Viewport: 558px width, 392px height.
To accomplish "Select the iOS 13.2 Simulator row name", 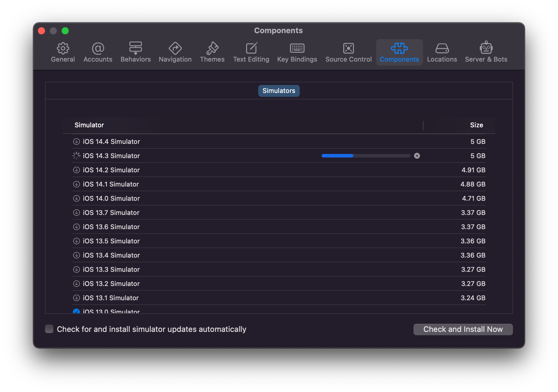I will [x=111, y=284].
